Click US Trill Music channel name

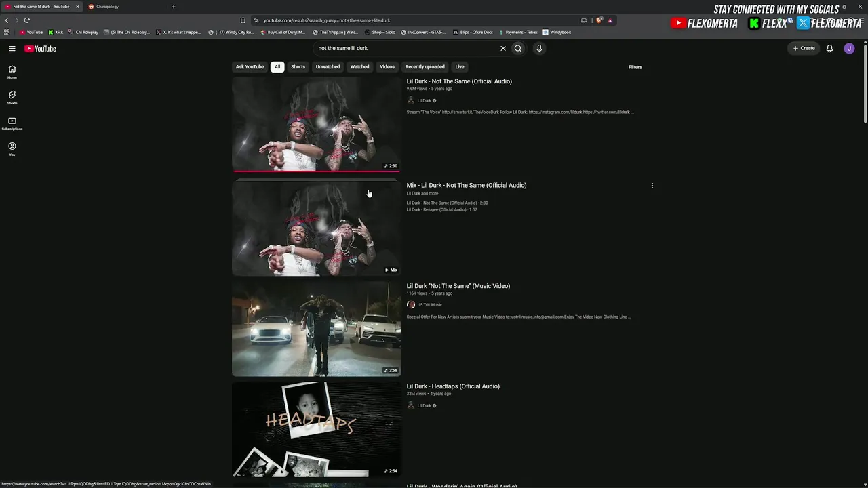click(429, 305)
